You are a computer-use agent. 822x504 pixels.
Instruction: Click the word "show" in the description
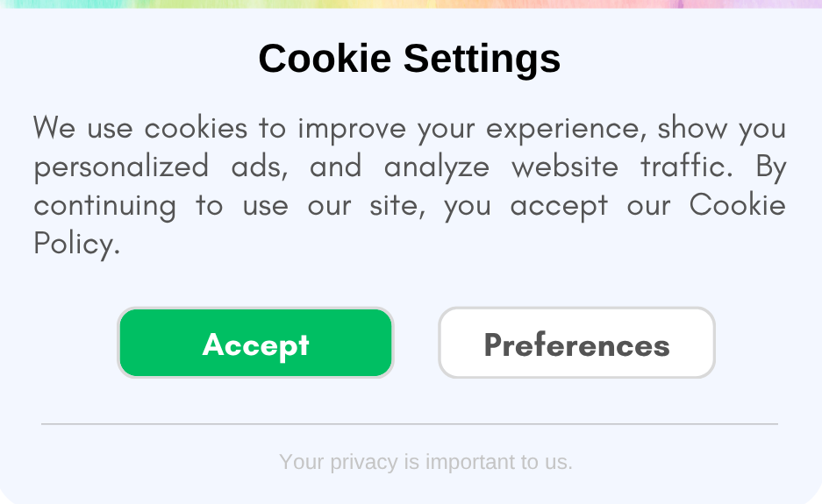(x=690, y=129)
